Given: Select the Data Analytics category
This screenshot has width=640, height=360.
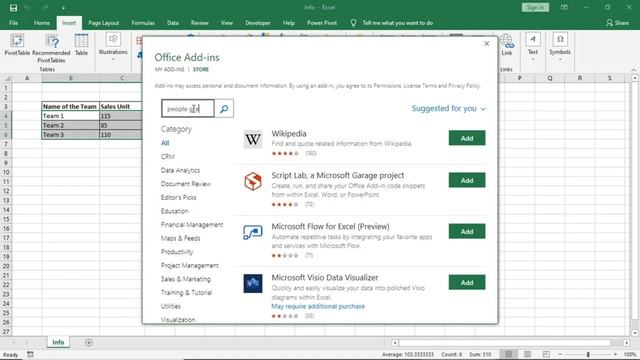Looking at the screenshot, I should coord(180,170).
